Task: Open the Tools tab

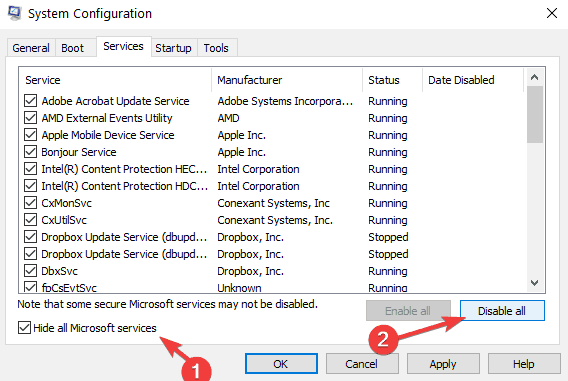Action: pyautogui.click(x=216, y=48)
